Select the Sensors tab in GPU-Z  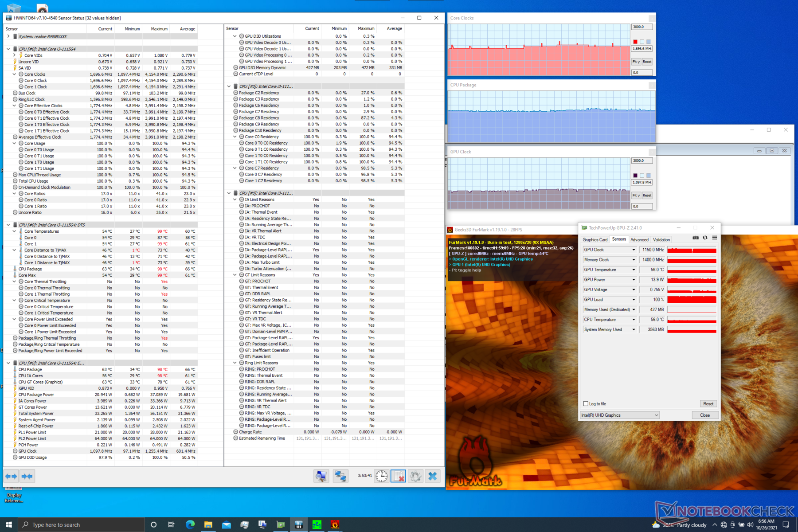tap(619, 239)
